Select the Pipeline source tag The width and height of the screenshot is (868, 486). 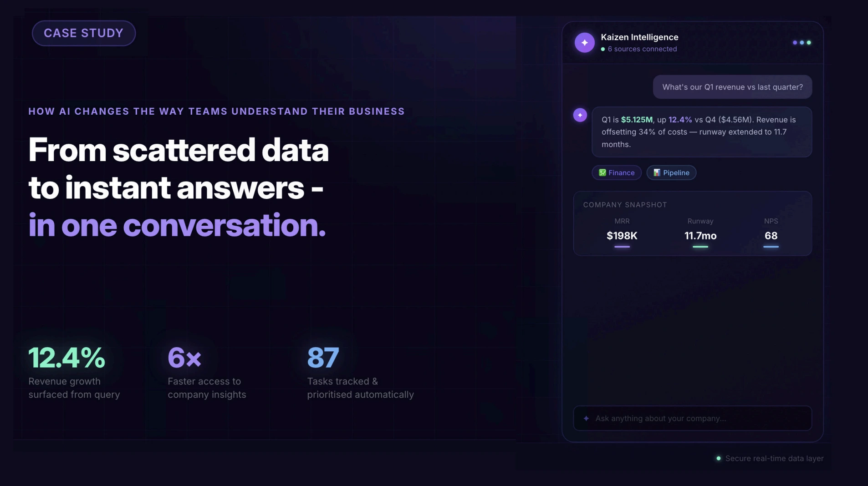(x=671, y=172)
